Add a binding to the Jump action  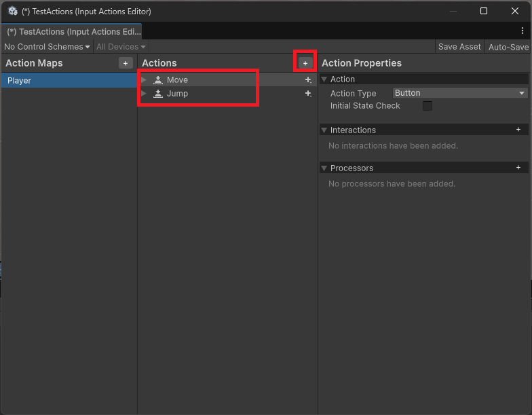click(x=308, y=94)
